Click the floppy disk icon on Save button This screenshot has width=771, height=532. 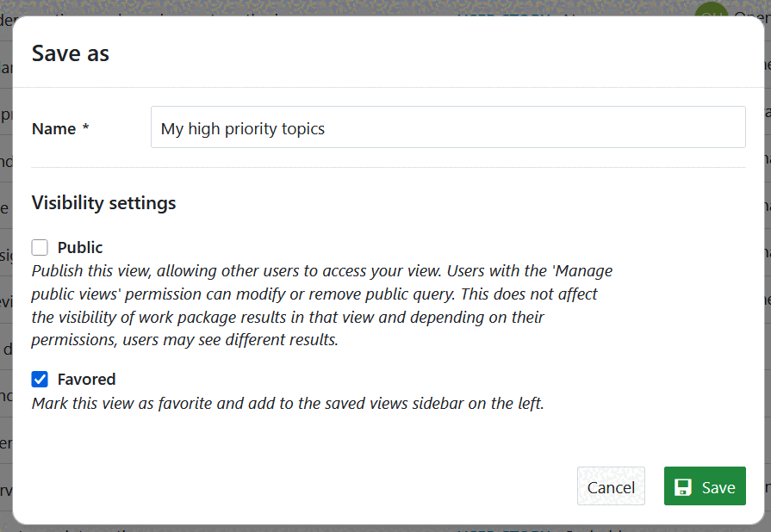coord(685,486)
